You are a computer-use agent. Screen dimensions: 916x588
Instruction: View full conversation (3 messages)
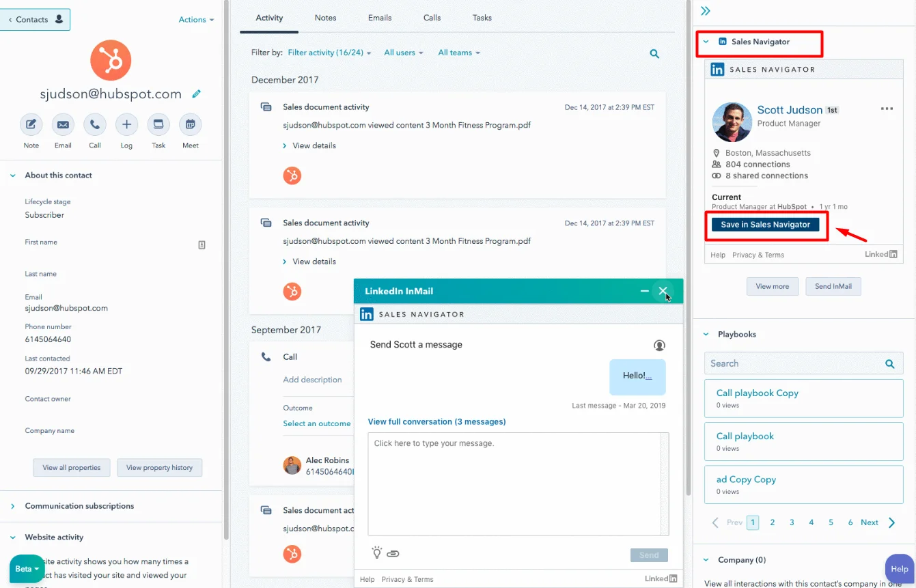[437, 421]
